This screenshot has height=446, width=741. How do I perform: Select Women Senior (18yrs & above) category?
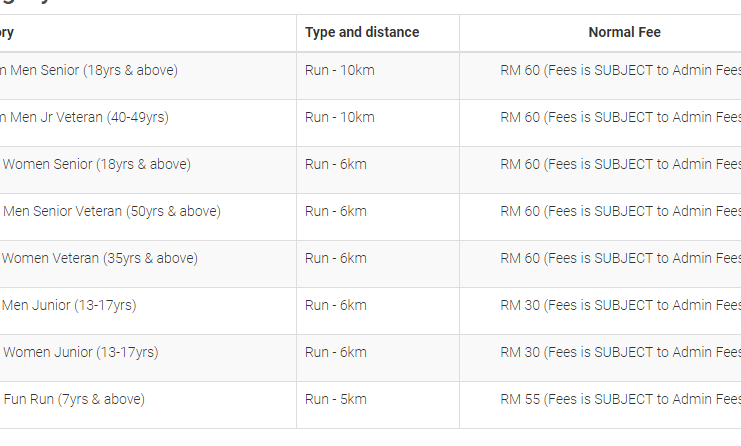(x=96, y=164)
